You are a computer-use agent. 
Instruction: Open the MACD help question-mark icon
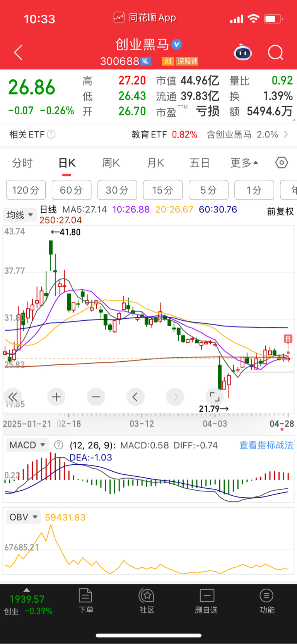(x=58, y=445)
